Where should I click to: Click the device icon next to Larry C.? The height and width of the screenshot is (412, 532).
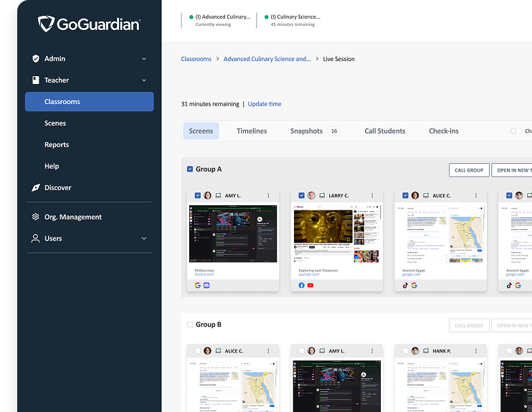(x=322, y=195)
